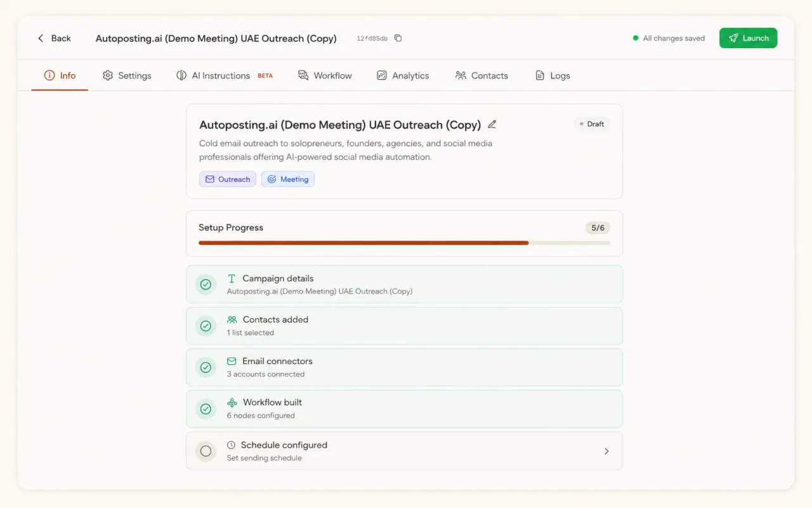
Task: Click the Workflow built nodes icon
Action: [x=232, y=403]
